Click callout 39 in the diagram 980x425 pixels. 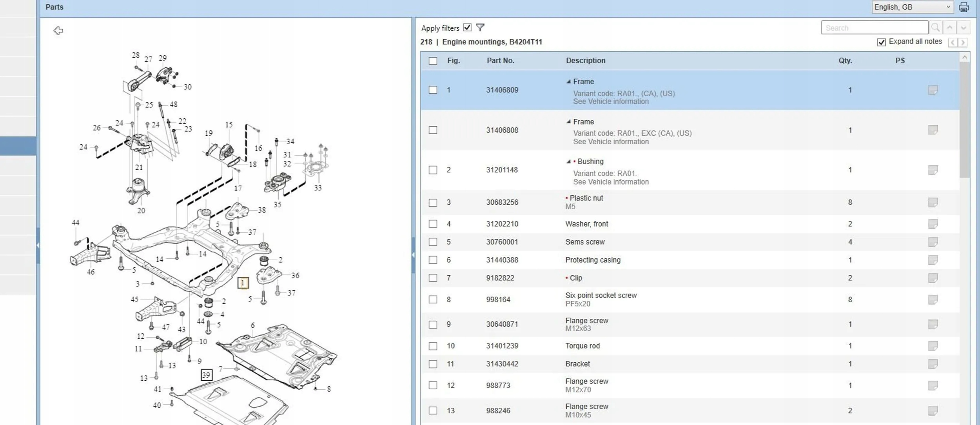206,375
